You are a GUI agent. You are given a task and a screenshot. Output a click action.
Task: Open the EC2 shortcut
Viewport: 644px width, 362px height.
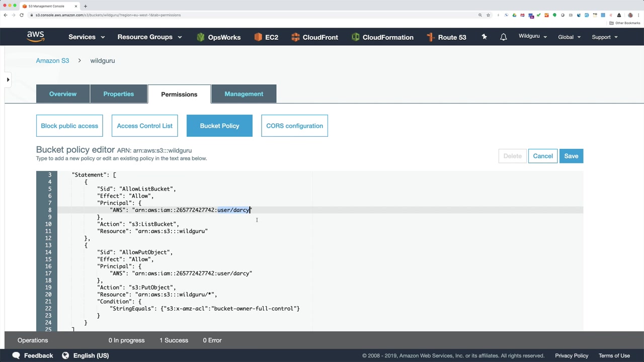266,37
